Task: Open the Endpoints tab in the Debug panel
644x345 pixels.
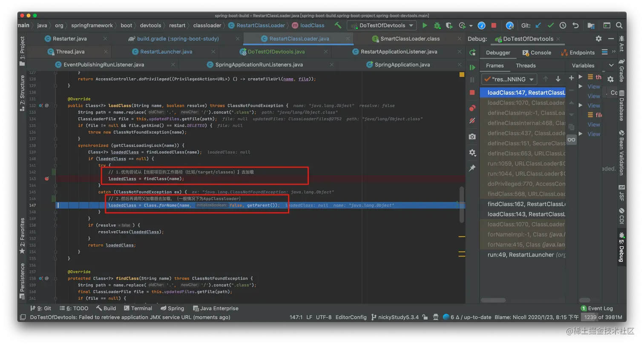Action: (578, 52)
